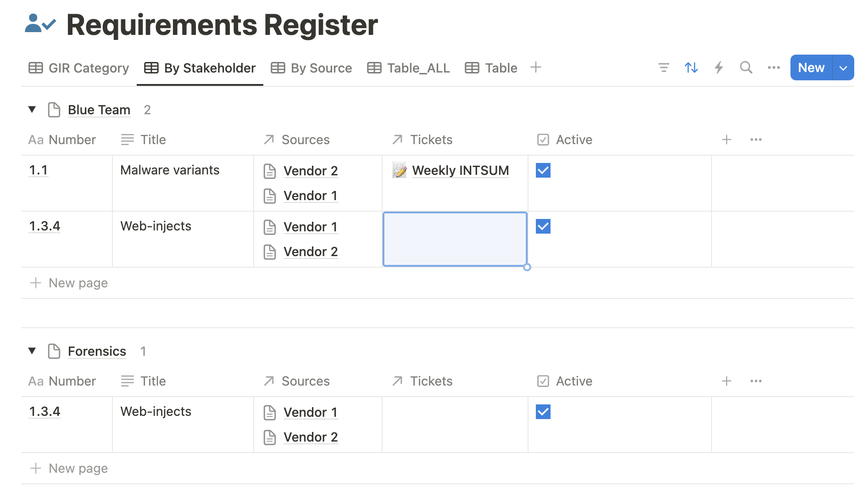Viewport: 868px width, 504px height.
Task: Add a new view with plus icon
Action: click(535, 67)
